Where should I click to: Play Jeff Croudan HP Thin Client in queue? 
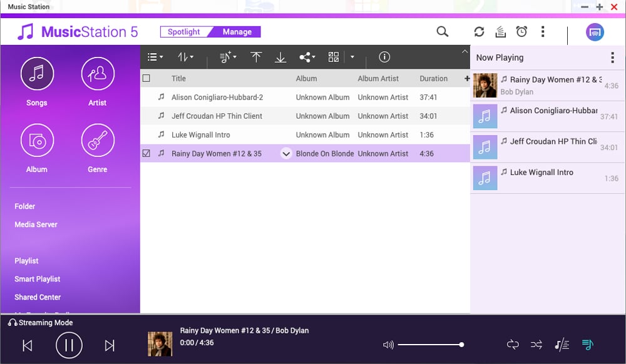[547, 147]
